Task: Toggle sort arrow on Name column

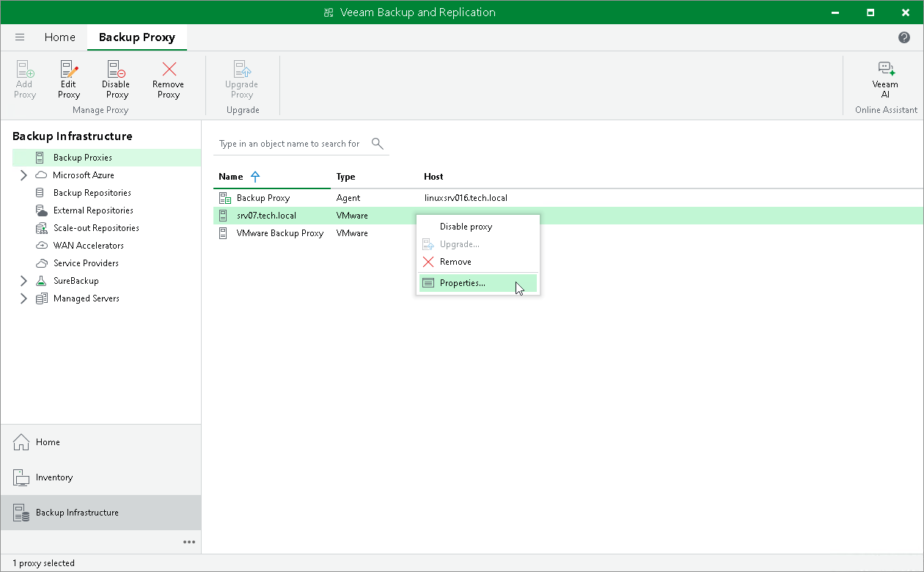Action: 255,177
